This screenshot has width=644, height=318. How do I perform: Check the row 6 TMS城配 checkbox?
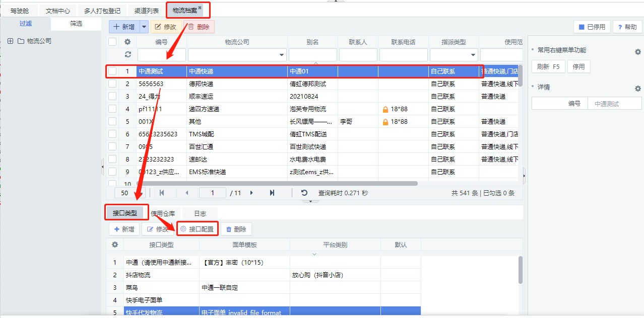[x=112, y=134]
